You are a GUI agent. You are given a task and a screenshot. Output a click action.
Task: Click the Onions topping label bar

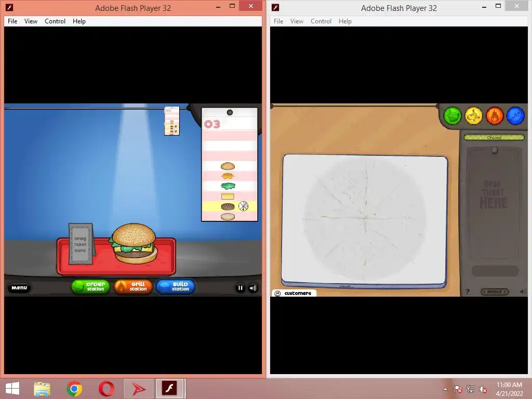(494, 137)
